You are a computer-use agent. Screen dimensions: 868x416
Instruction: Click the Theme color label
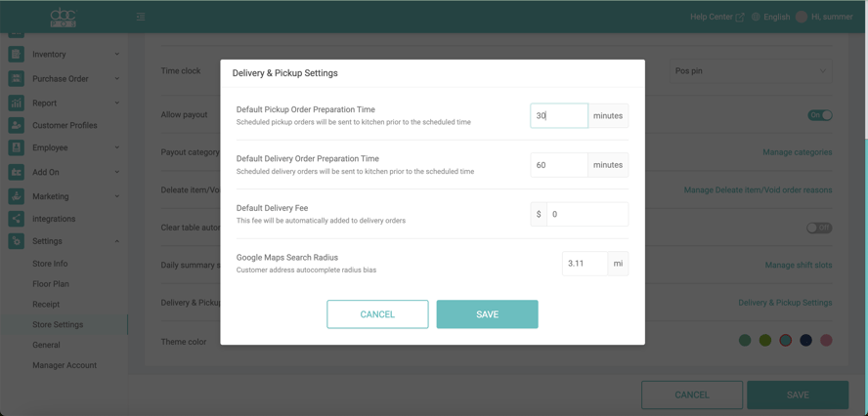(184, 342)
